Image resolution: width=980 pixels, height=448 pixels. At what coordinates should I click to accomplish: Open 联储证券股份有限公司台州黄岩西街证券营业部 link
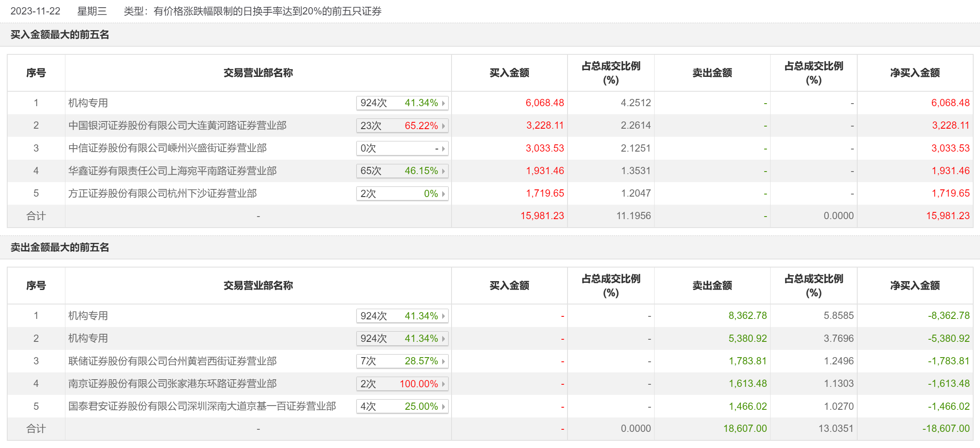tap(172, 361)
